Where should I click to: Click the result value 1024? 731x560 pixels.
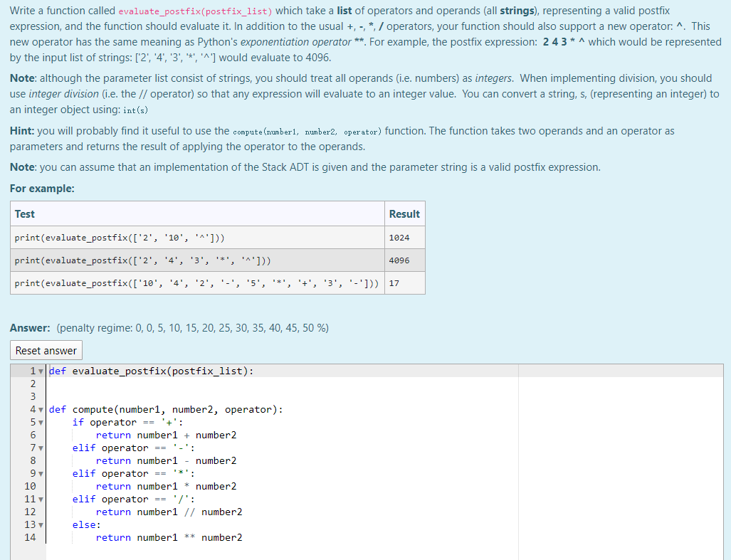coord(399,237)
